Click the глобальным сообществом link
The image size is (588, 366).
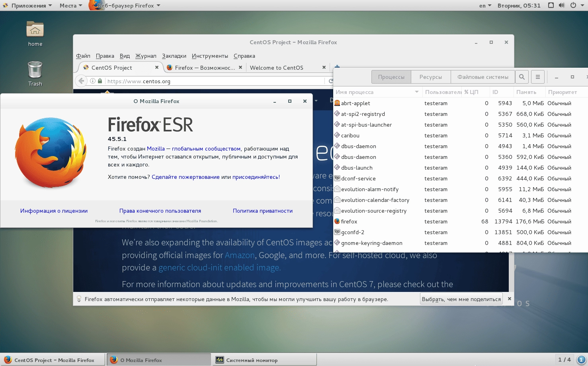click(x=206, y=149)
